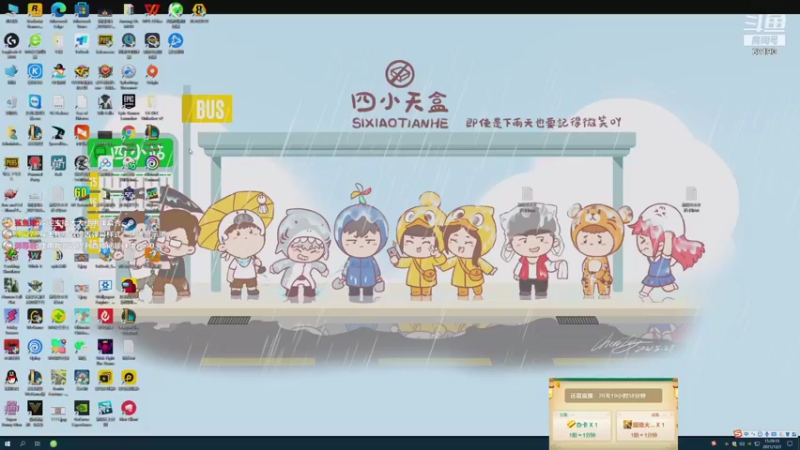Open the Rockstar Games Launcher icon
800x450 pixels.
(35, 10)
